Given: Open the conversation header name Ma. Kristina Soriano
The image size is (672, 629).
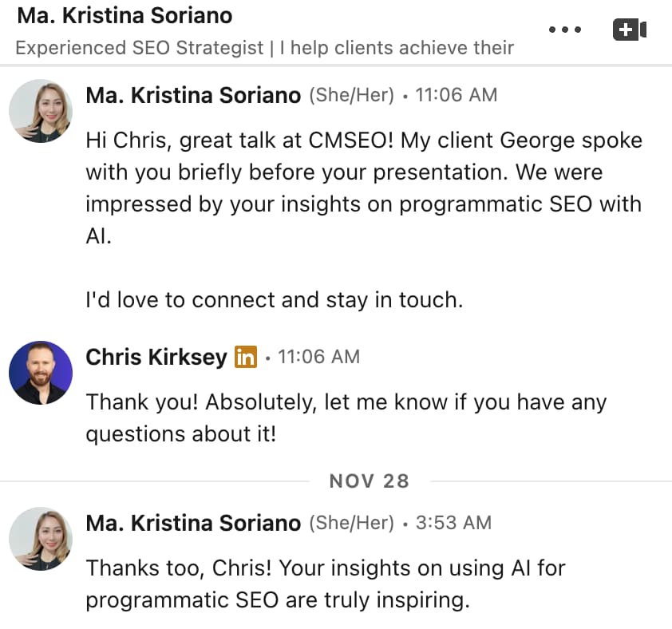Looking at the screenshot, I should [x=125, y=15].
